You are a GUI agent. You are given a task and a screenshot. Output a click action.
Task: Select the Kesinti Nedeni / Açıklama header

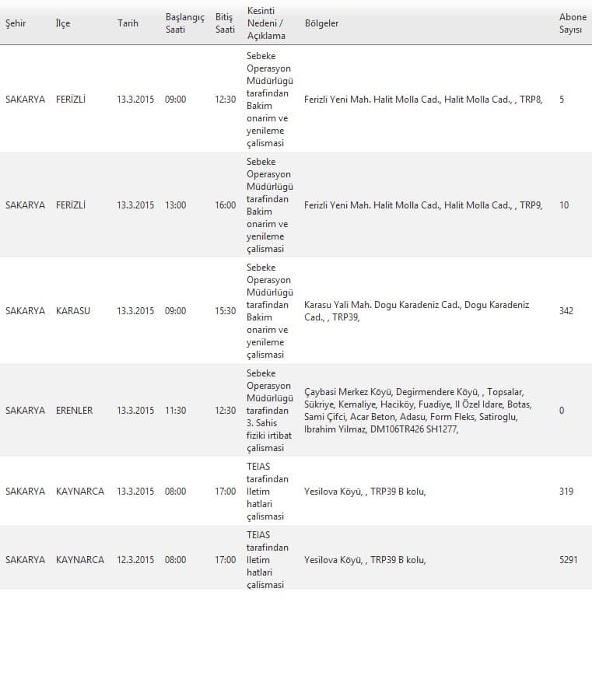point(266,23)
